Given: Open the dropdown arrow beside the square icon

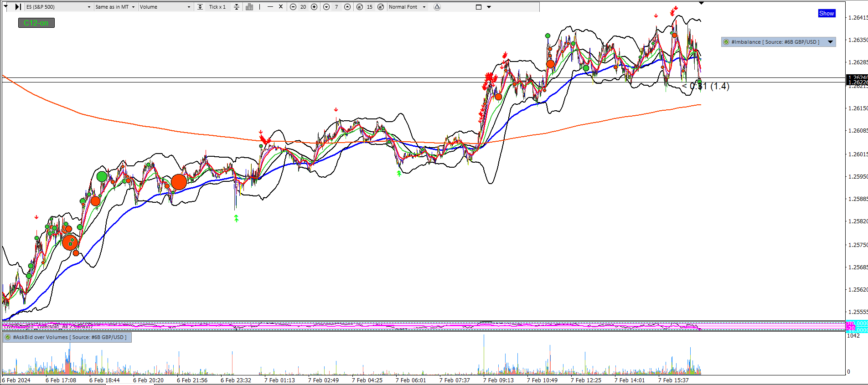Looking at the screenshot, I should point(489,7).
